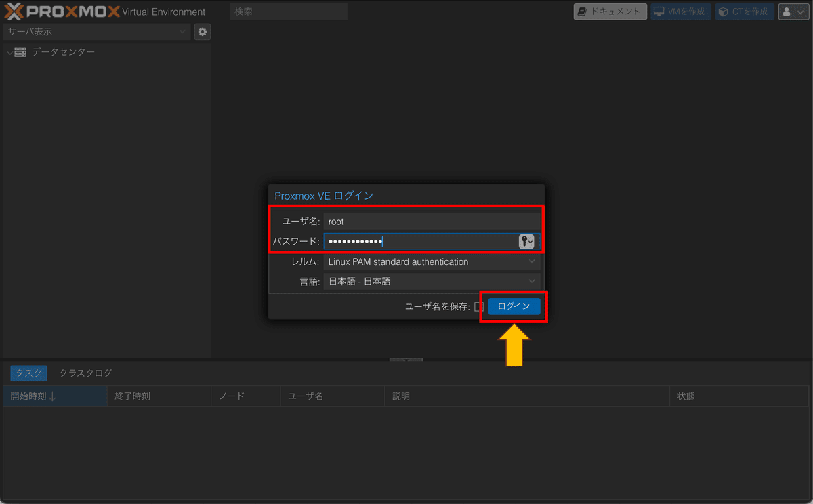
Task: Toggle the bottom log panel collapse handle
Action: coord(406,360)
